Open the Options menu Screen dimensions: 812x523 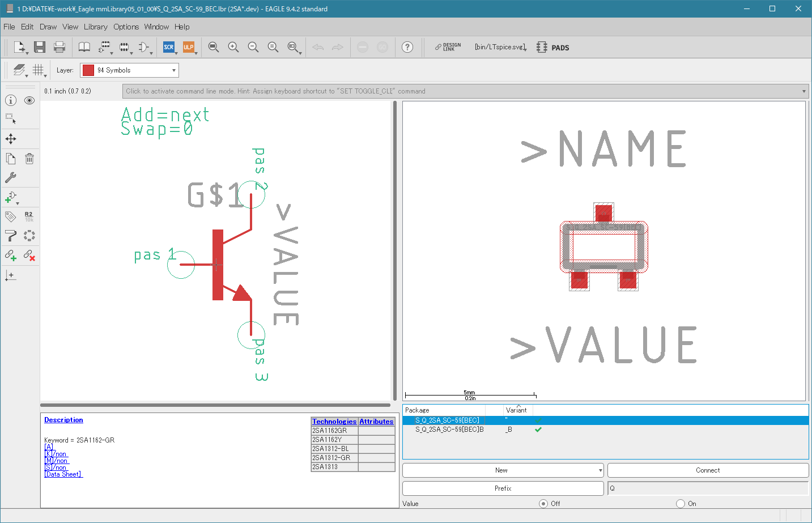coord(126,27)
